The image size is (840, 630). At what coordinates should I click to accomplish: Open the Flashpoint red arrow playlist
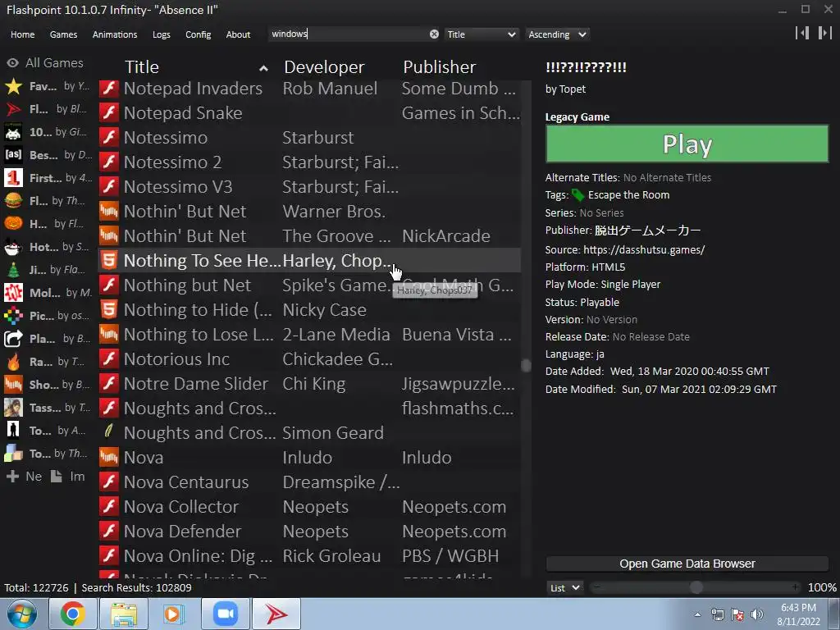coord(47,109)
